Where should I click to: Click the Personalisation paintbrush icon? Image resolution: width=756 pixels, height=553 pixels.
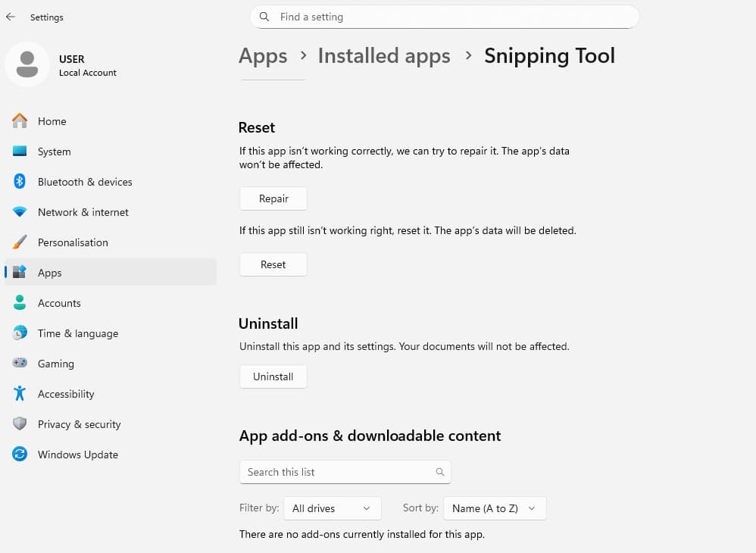(x=20, y=242)
